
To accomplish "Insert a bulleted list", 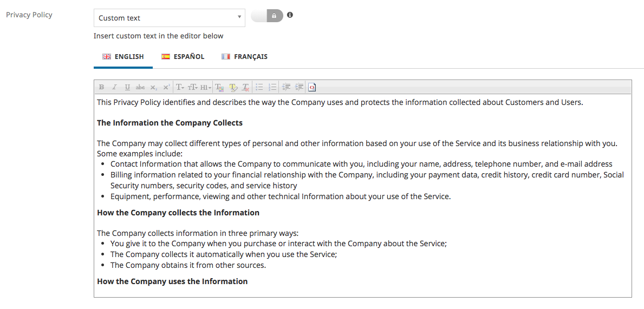I will point(259,87).
